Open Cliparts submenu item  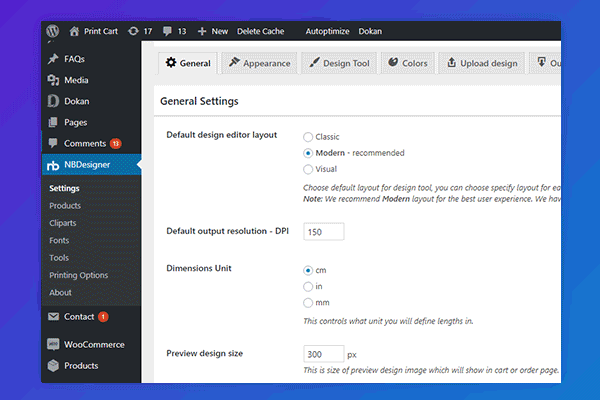[x=63, y=223]
